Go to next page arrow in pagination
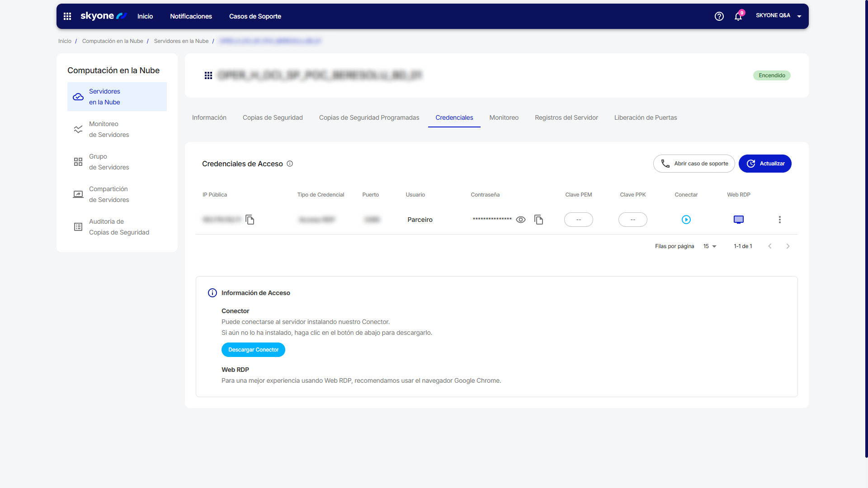Viewport: 868px width, 488px height. coord(788,246)
